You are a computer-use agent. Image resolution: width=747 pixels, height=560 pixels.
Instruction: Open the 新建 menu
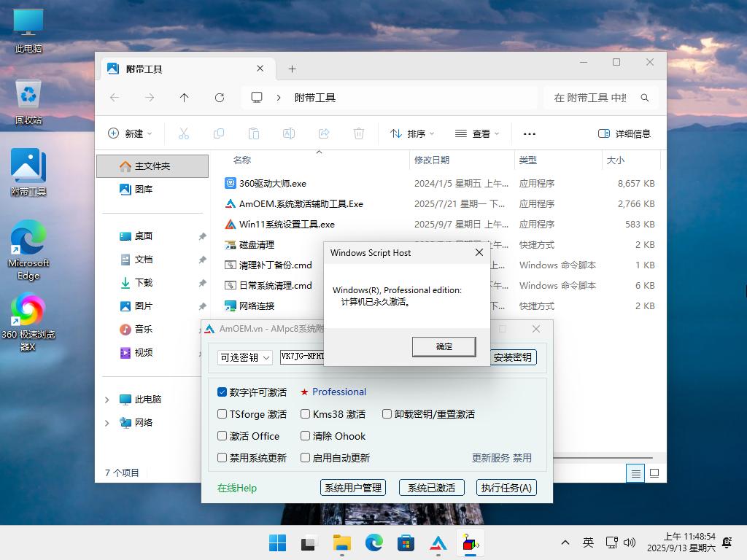coord(130,134)
